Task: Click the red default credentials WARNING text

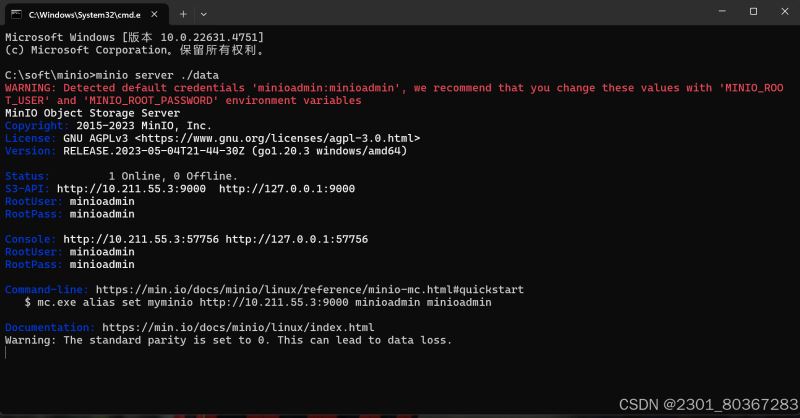Action: [x=394, y=94]
